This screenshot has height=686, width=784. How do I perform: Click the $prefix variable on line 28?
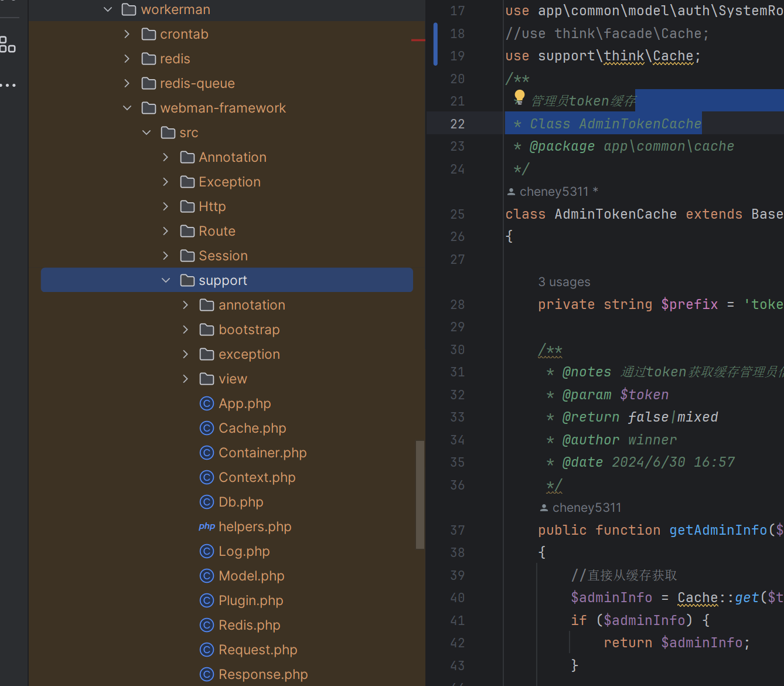[689, 304]
